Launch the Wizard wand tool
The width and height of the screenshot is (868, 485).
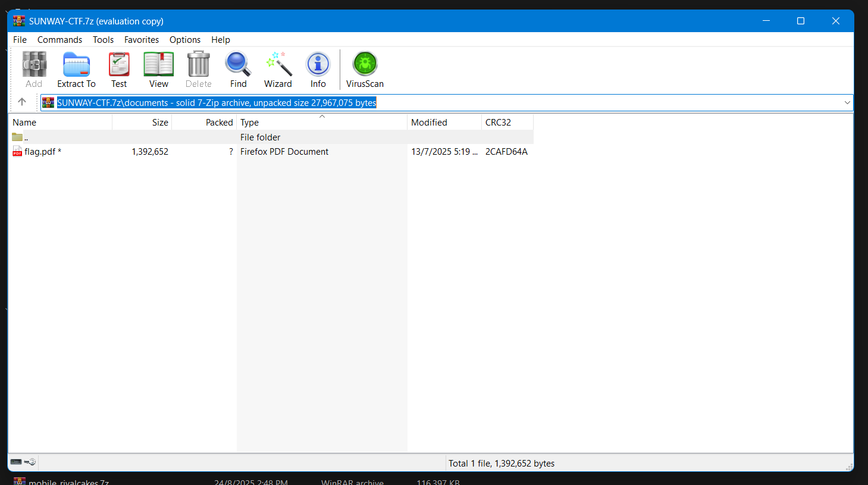pyautogui.click(x=278, y=64)
